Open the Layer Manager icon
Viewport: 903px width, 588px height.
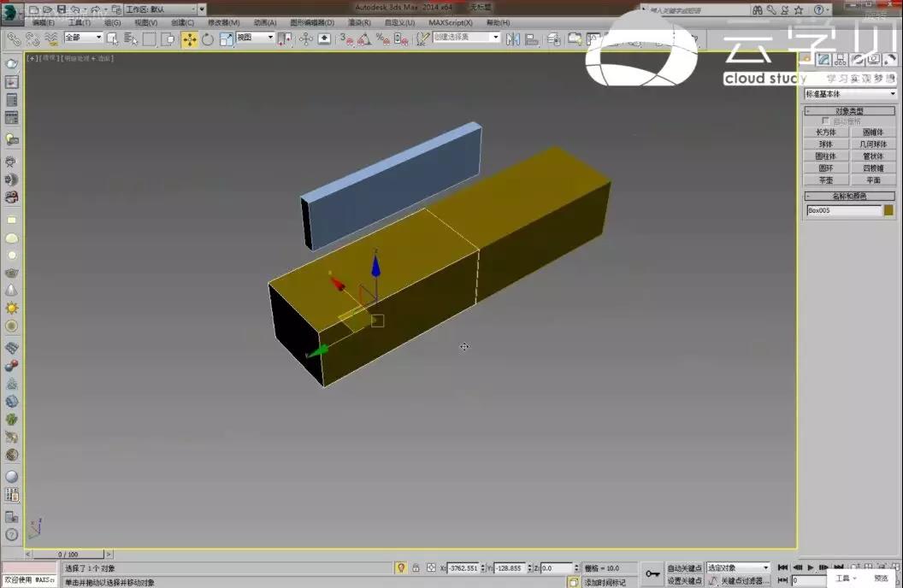point(554,39)
